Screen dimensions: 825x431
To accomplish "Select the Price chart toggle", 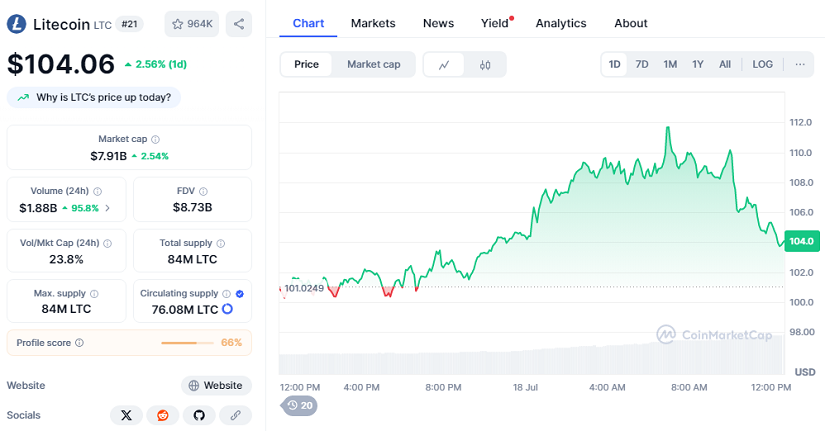I will (306, 64).
